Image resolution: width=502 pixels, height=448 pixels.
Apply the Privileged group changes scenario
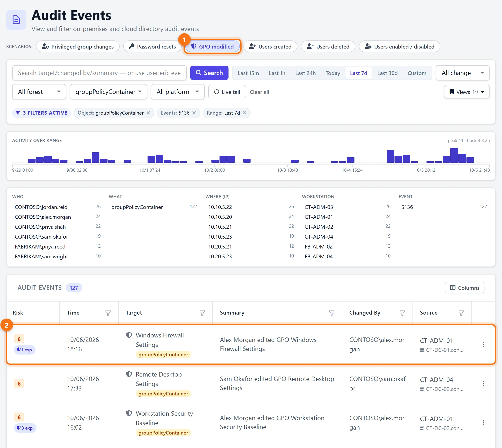point(78,47)
